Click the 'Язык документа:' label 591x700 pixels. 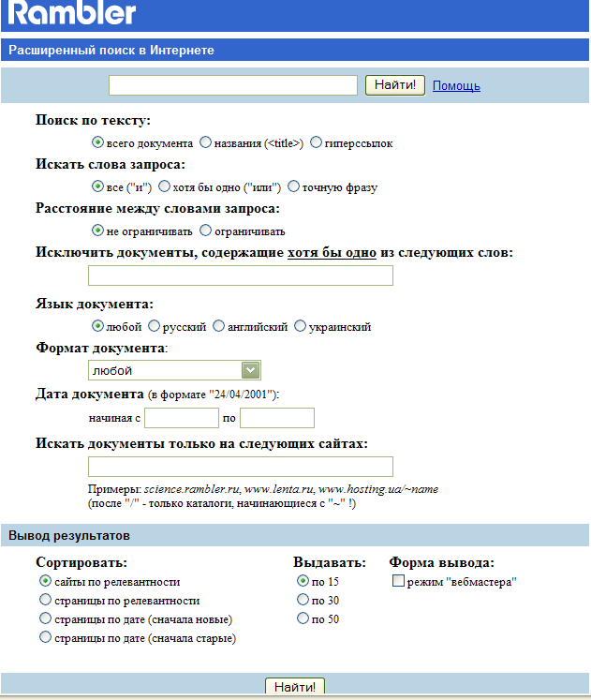click(95, 304)
